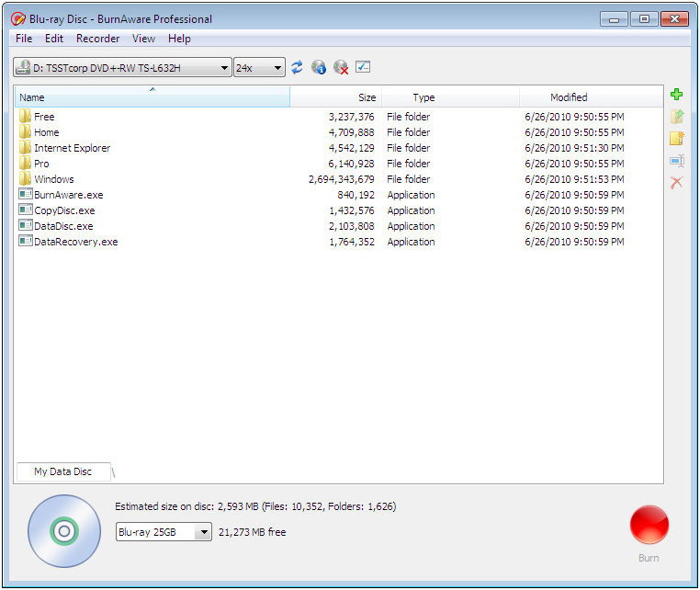Select the DataDisc.exe file name
The width and height of the screenshot is (700, 590).
63,226
